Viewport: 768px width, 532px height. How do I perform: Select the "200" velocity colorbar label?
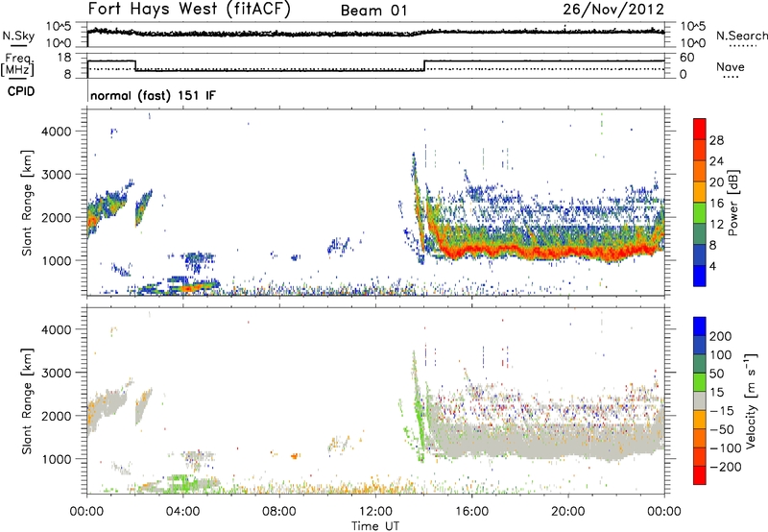point(721,336)
